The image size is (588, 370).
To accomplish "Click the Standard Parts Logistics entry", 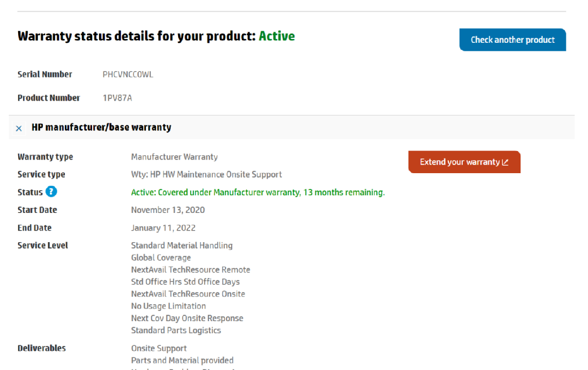I will pyautogui.click(x=176, y=330).
